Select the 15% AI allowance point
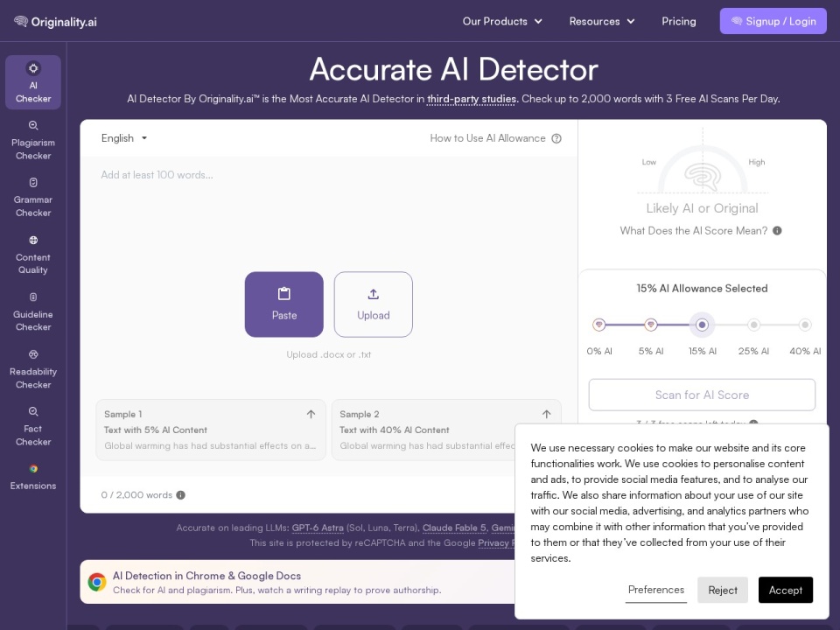Screen dimensions: 840x630 coord(703,325)
